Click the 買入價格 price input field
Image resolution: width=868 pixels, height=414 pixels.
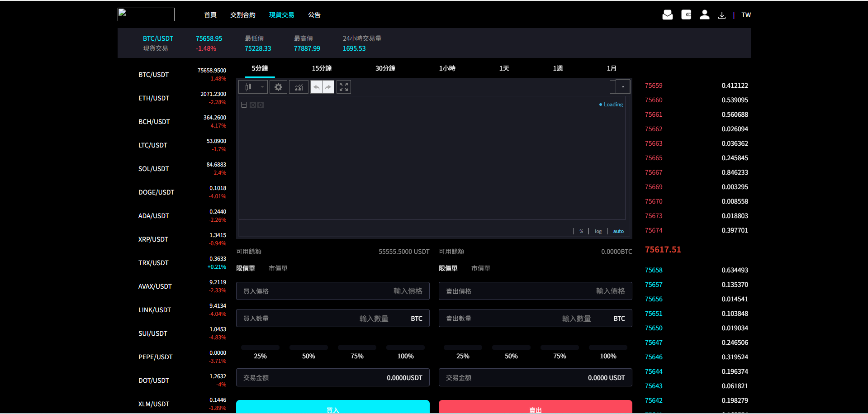point(333,291)
